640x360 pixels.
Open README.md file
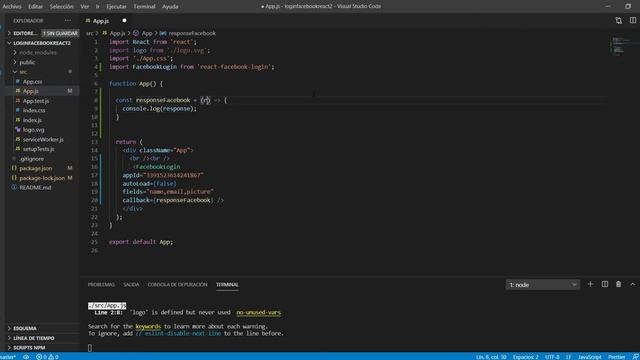point(35,188)
